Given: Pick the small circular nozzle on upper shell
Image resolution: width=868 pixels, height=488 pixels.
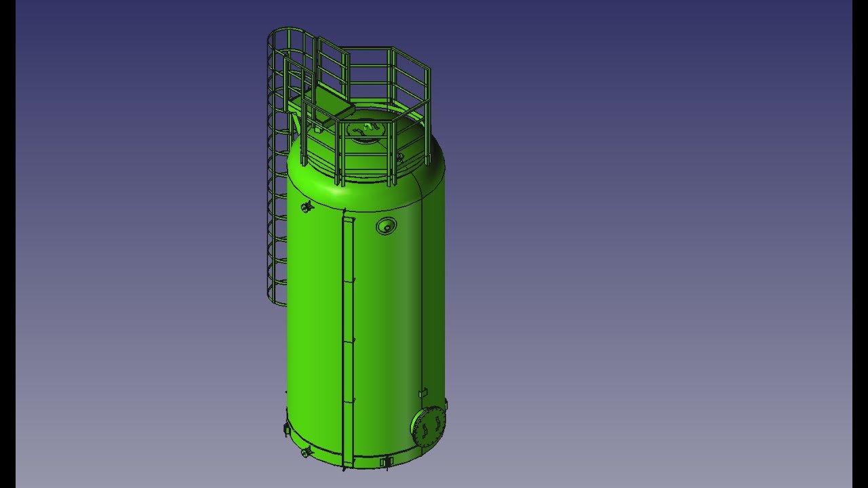Looking at the screenshot, I should point(386,226).
